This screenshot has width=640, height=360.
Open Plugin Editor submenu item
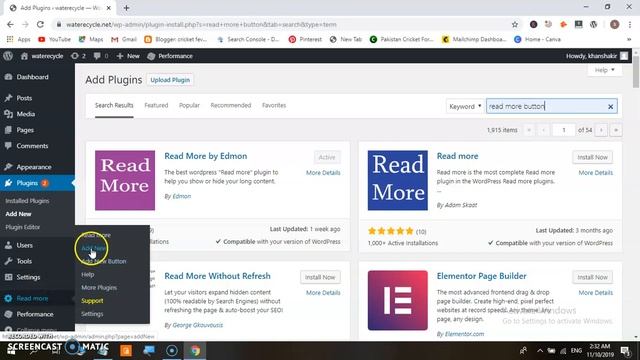(23, 227)
